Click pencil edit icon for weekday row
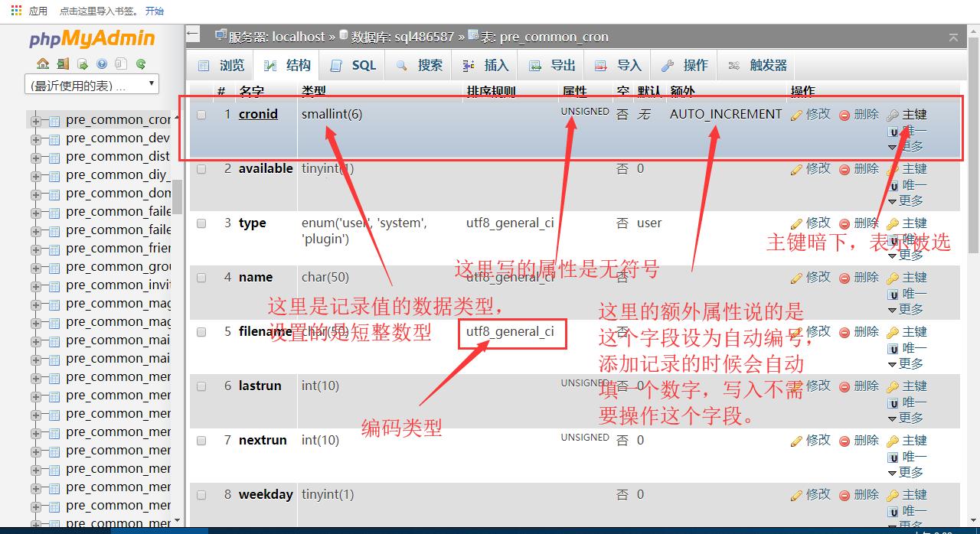The image size is (980, 534). pos(796,495)
